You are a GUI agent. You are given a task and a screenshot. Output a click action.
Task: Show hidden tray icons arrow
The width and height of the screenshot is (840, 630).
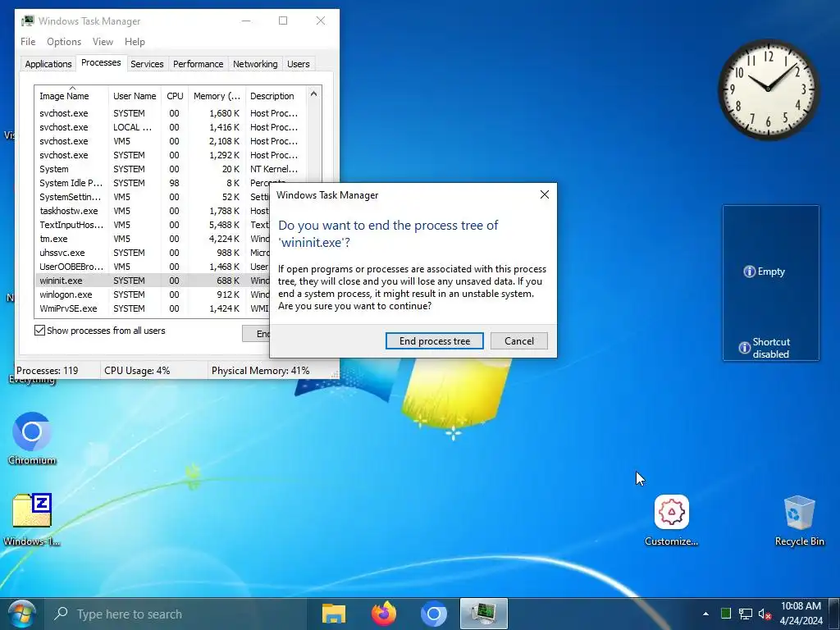pyautogui.click(x=705, y=614)
